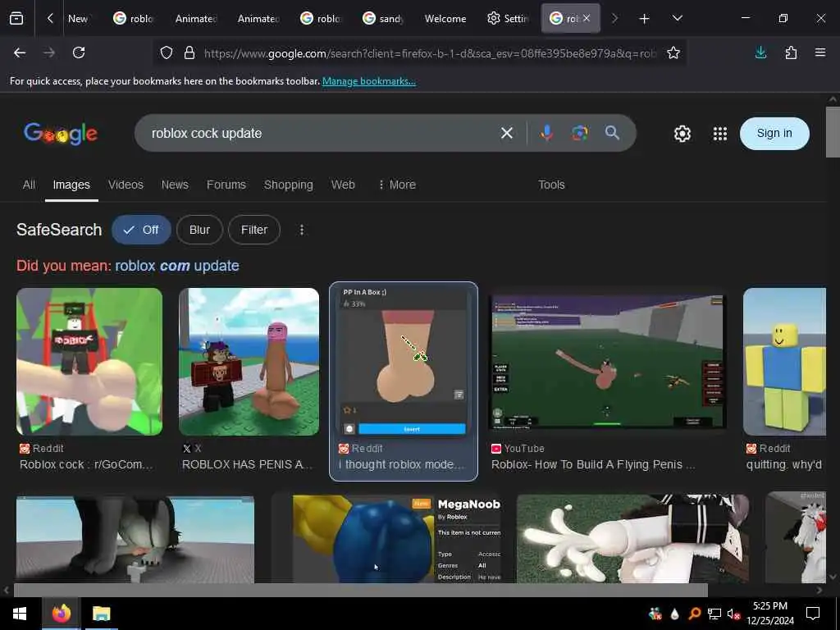Open the Windows Start menu
The width and height of the screenshot is (840, 630).
[x=20, y=614]
